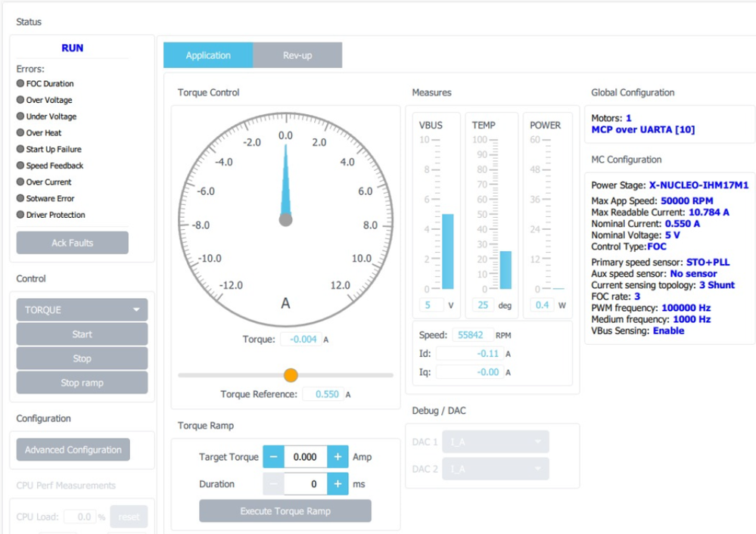The width and height of the screenshot is (756, 534).
Task: Switch to the Application tab
Action: tap(208, 55)
